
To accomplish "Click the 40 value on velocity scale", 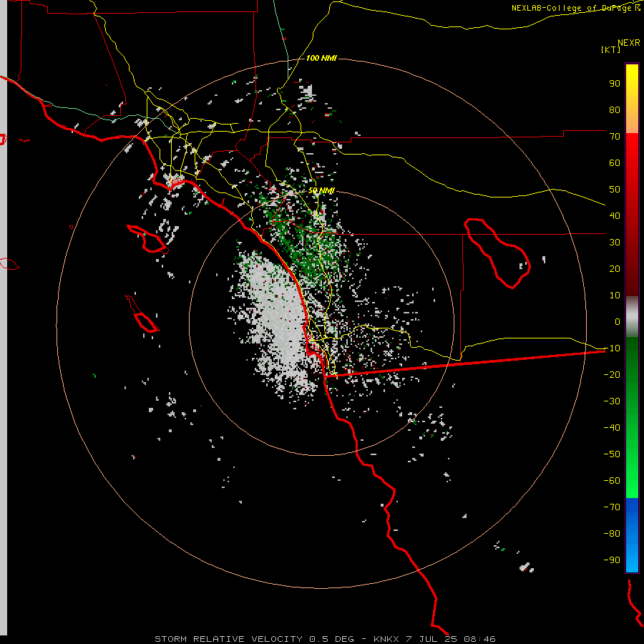I will [x=615, y=215].
